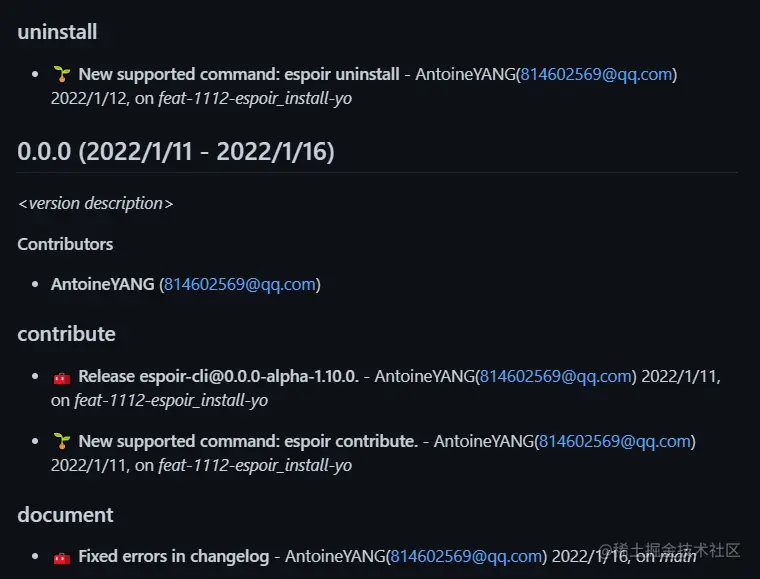This screenshot has height=579, width=760.
Task: Open the email link in the Fixed errors entry
Action: pos(467,556)
